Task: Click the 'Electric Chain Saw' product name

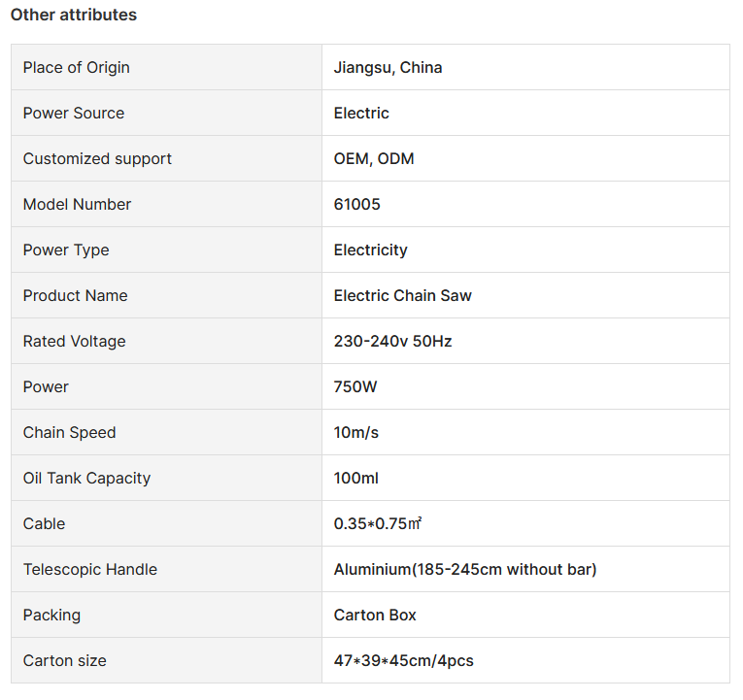Action: click(402, 295)
